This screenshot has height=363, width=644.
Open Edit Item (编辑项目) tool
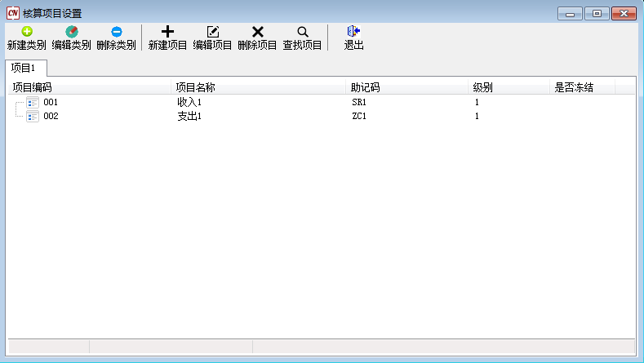(213, 32)
